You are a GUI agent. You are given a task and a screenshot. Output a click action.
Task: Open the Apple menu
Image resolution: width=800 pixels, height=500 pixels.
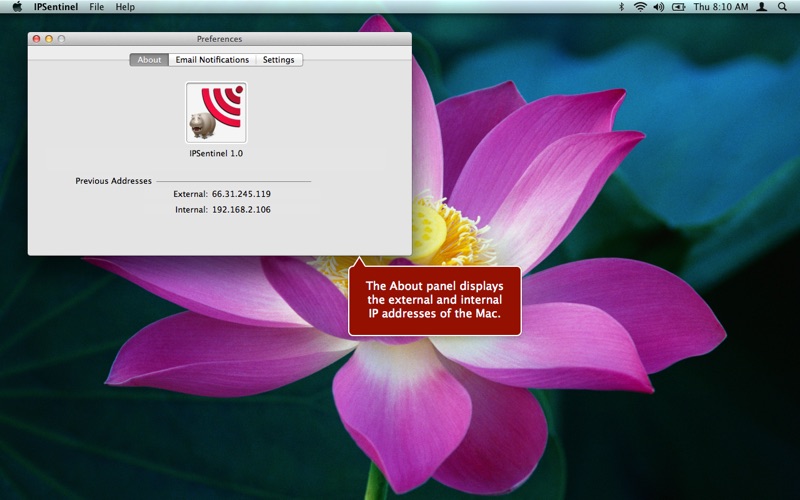tap(17, 7)
